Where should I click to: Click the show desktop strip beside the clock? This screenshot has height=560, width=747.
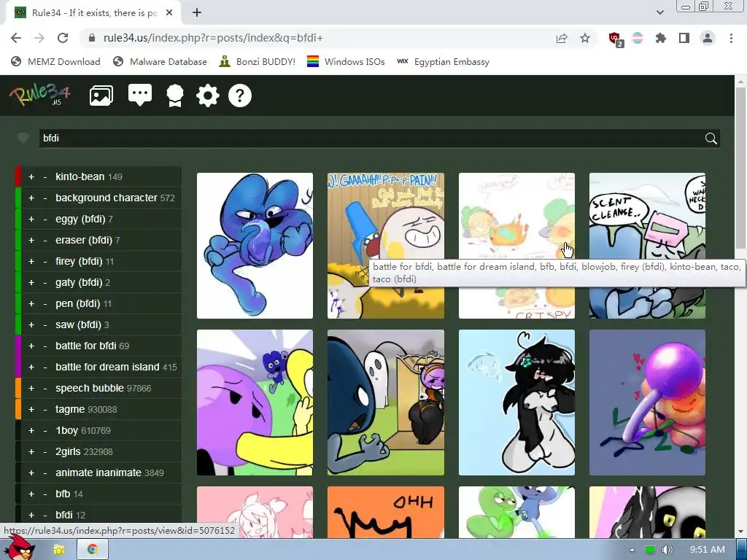[742, 550]
